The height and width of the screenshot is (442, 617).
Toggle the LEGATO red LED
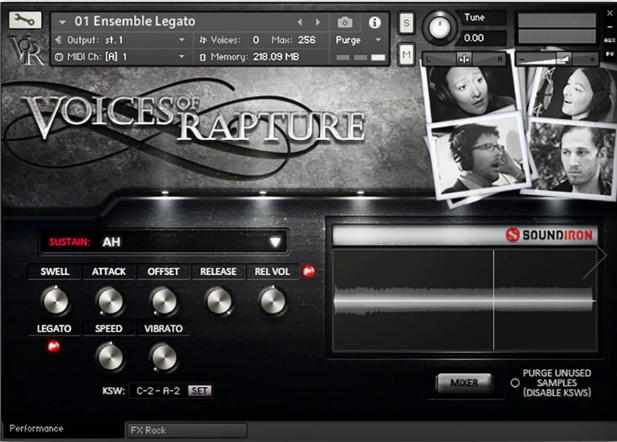coord(54,346)
